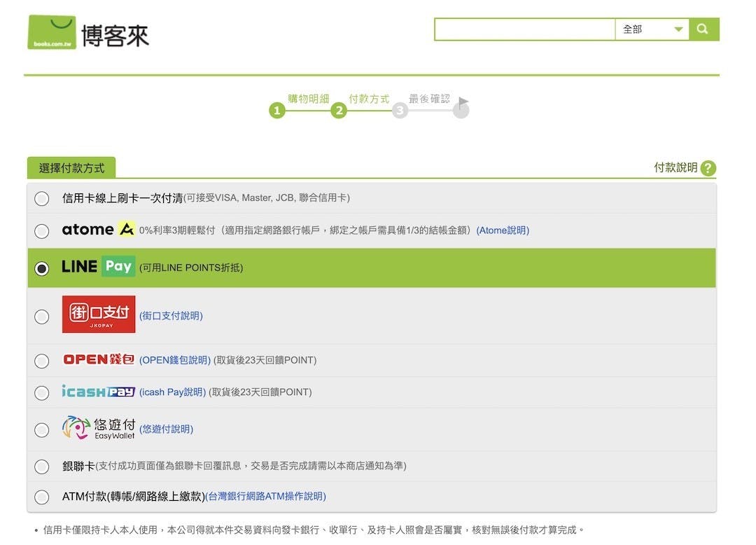Screen dimensions: 756x545
Task: Open the (OPEN錢包說明) link
Action: 175,360
